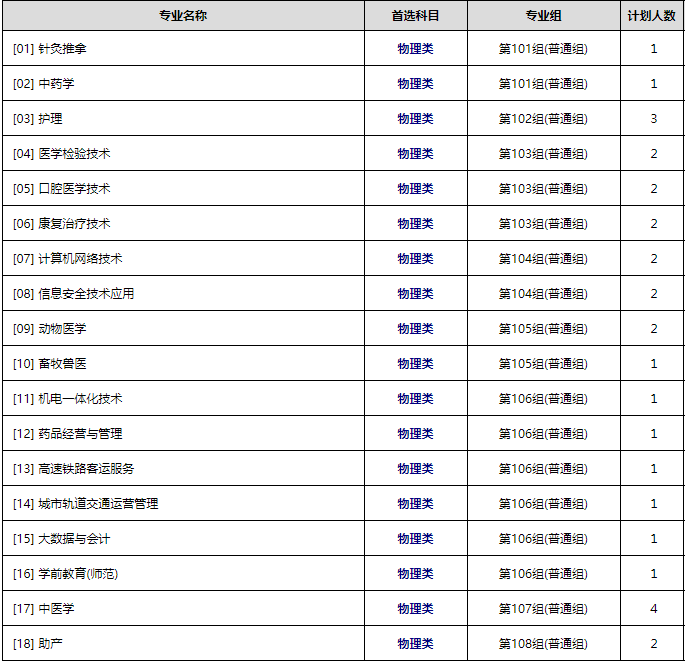The height and width of the screenshot is (662, 685).
Task: Select the [08] 信息安全技术应用 major
Action: pos(74,293)
